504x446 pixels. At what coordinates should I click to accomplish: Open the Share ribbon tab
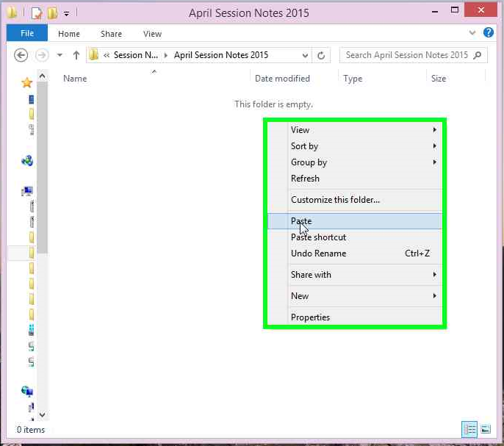pos(111,34)
